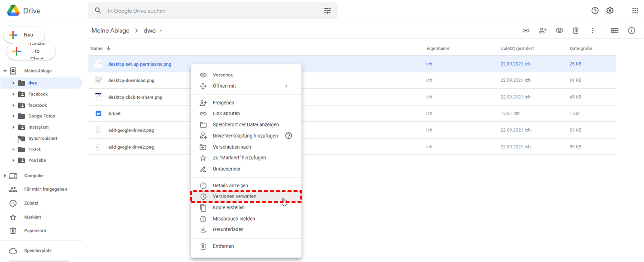Open the dwe folder dropdown arrow
Screen dimensions: 644x262
click(x=161, y=31)
